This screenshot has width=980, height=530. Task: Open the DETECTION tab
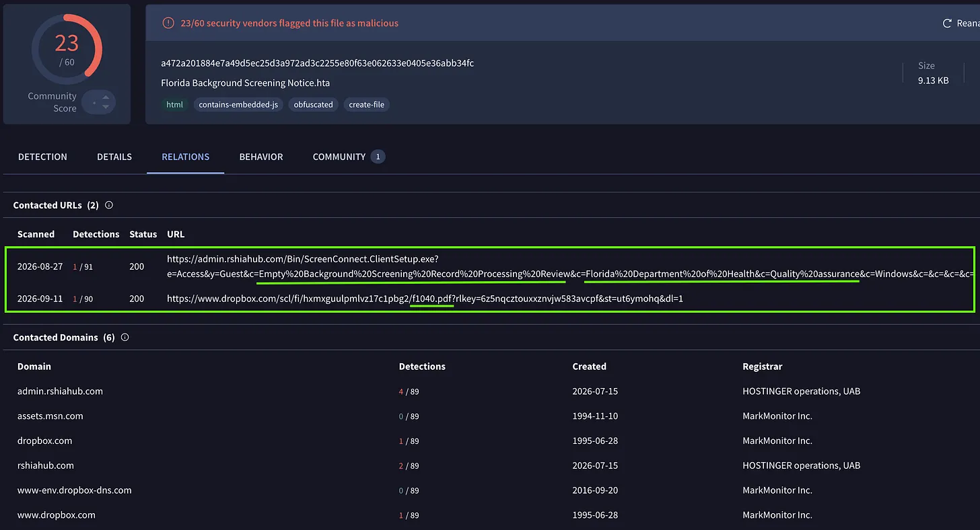click(x=42, y=157)
